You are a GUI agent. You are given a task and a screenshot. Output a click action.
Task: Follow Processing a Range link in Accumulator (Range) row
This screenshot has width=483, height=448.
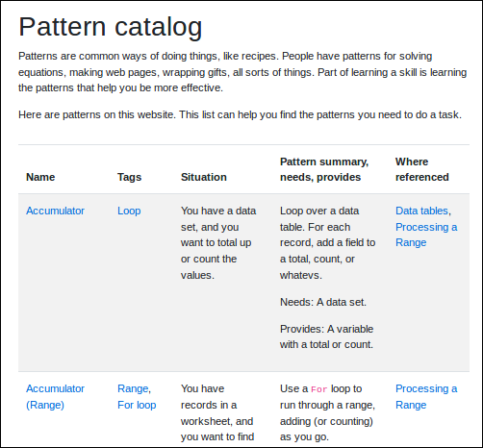426,397
